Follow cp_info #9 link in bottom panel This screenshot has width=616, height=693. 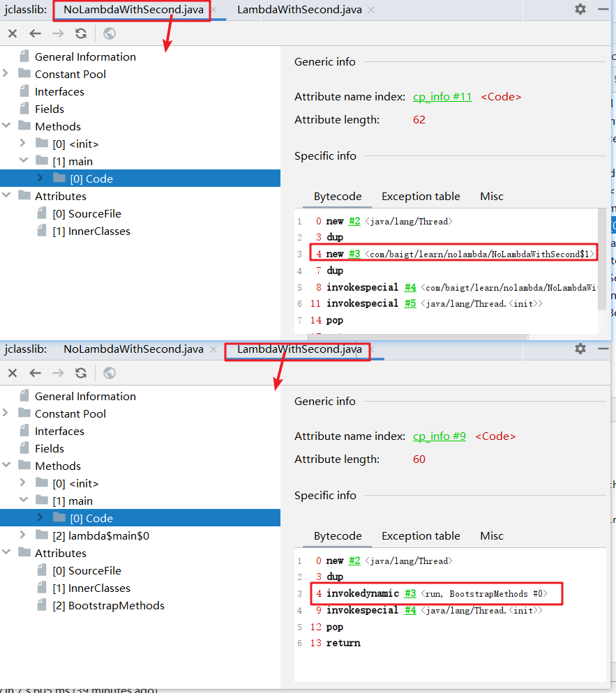point(439,436)
